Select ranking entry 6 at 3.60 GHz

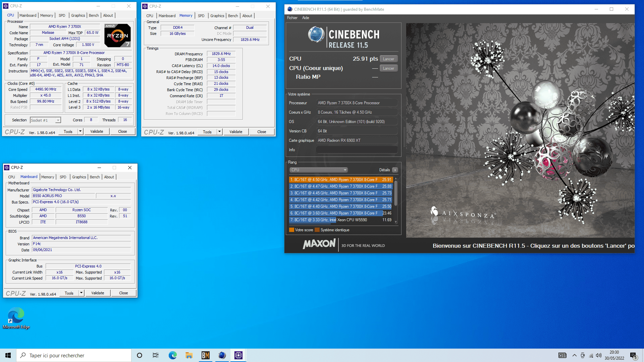pyautogui.click(x=341, y=213)
